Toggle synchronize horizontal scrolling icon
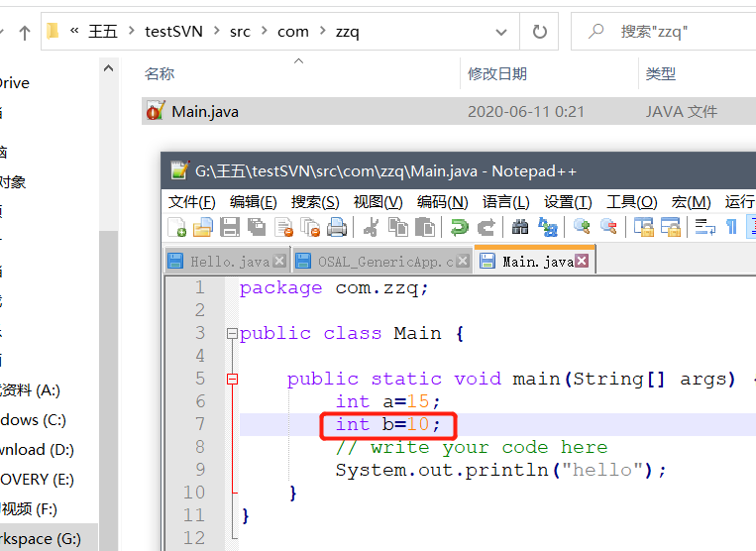Screen dimensions: 756x551 point(670,227)
